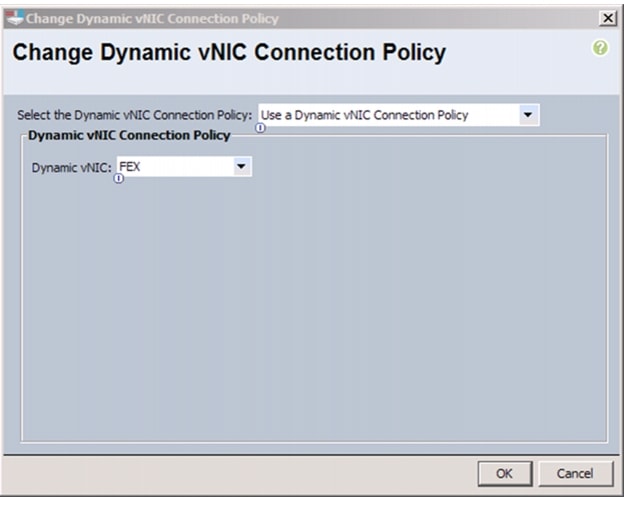The width and height of the screenshot is (624, 514).
Task: Close the Change Dynamic vNIC Connection Policy dialog
Action: click(606, 18)
